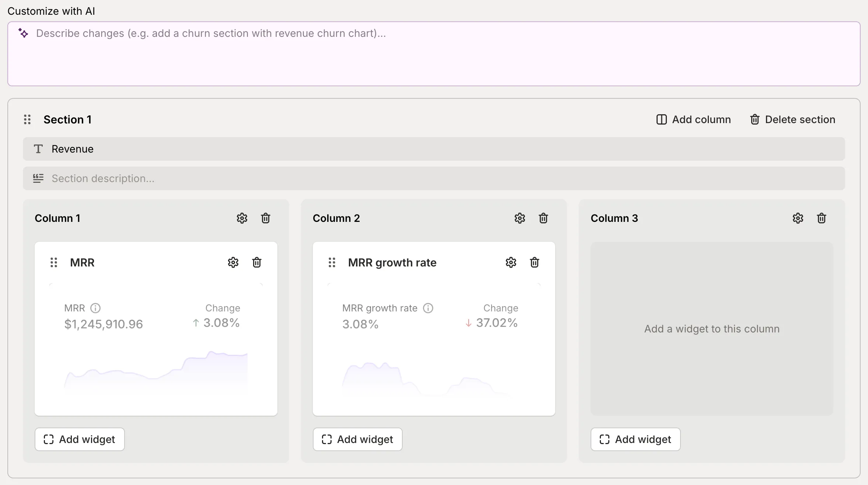This screenshot has width=868, height=485.
Task: Open MRR growth rate widget settings
Action: [511, 262]
